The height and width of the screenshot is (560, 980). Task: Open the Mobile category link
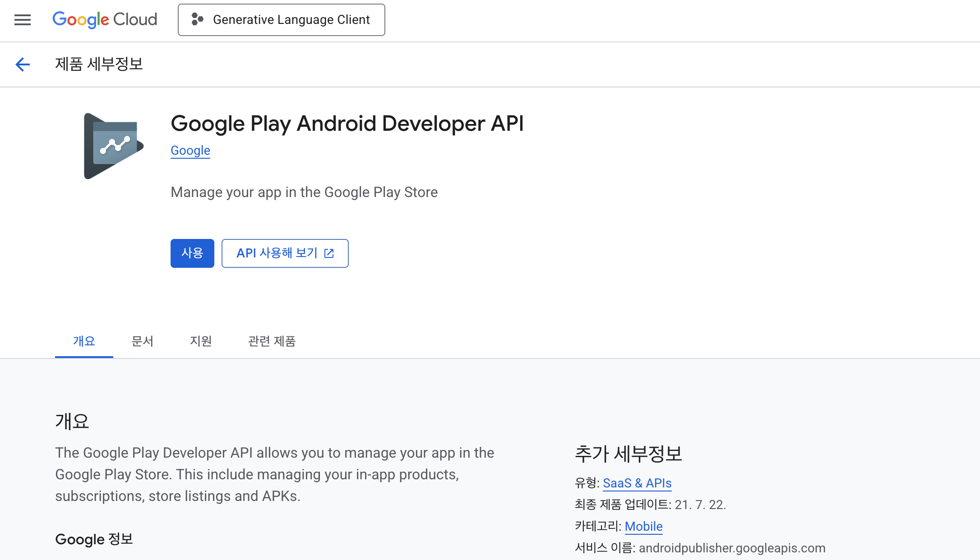pyautogui.click(x=644, y=527)
